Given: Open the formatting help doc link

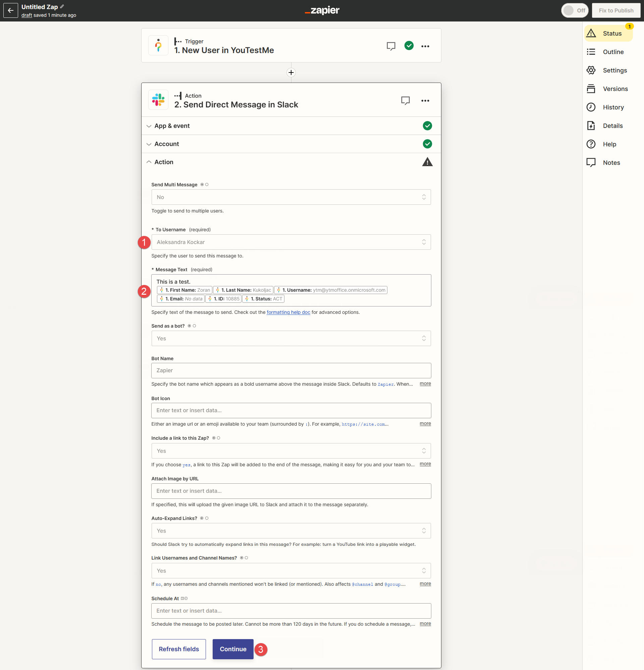Looking at the screenshot, I should [288, 312].
